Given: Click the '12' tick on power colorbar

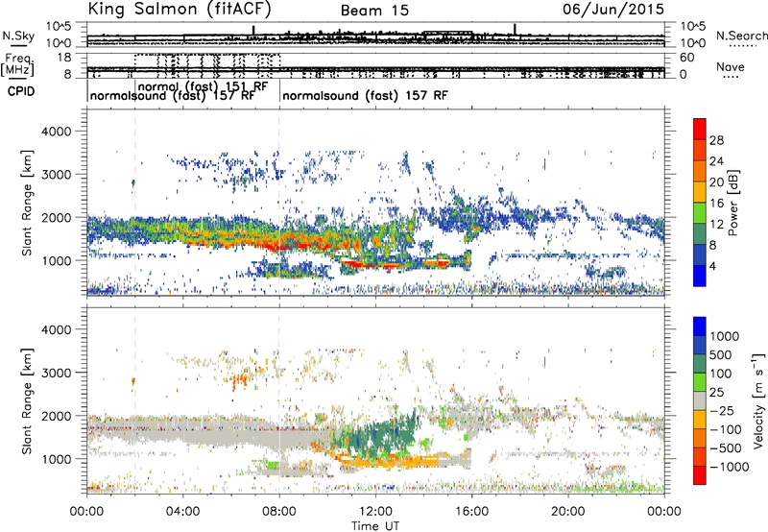Looking at the screenshot, I should pyautogui.click(x=715, y=225).
